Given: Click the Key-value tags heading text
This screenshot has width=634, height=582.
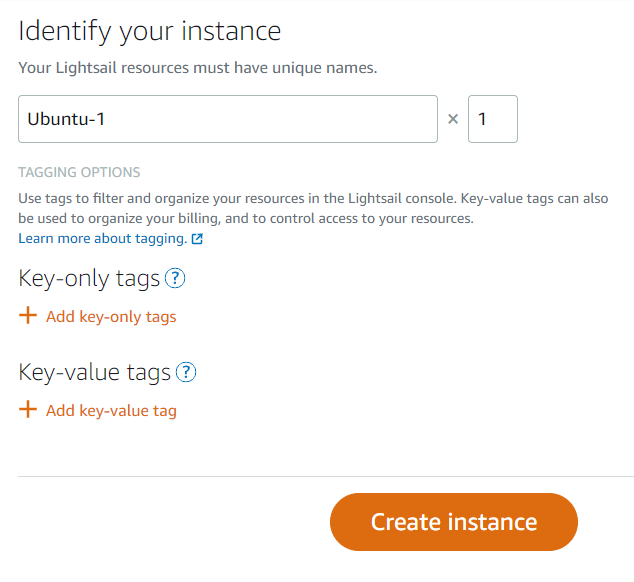Looking at the screenshot, I should tap(95, 372).
